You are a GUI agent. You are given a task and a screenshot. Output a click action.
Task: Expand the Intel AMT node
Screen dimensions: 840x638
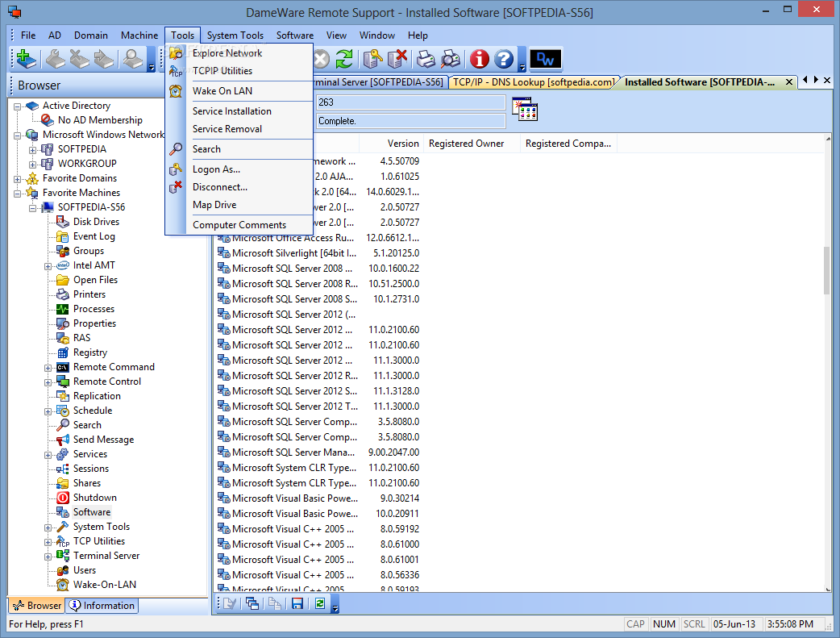pyautogui.click(x=48, y=266)
